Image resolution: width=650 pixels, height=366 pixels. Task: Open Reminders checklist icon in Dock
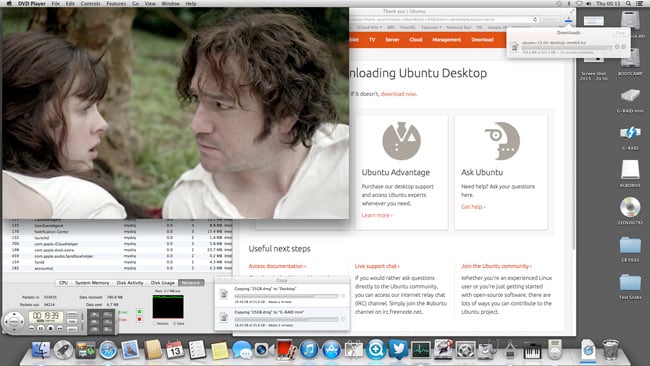197,350
